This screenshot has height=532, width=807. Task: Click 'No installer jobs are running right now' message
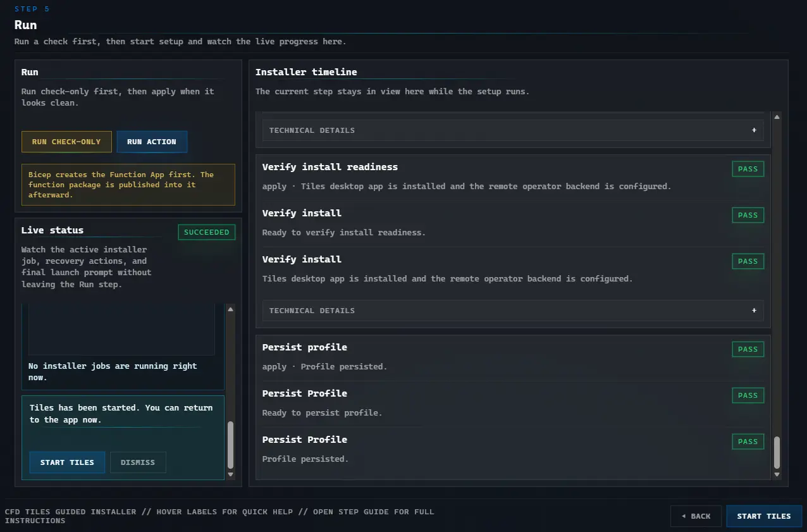[x=113, y=371]
